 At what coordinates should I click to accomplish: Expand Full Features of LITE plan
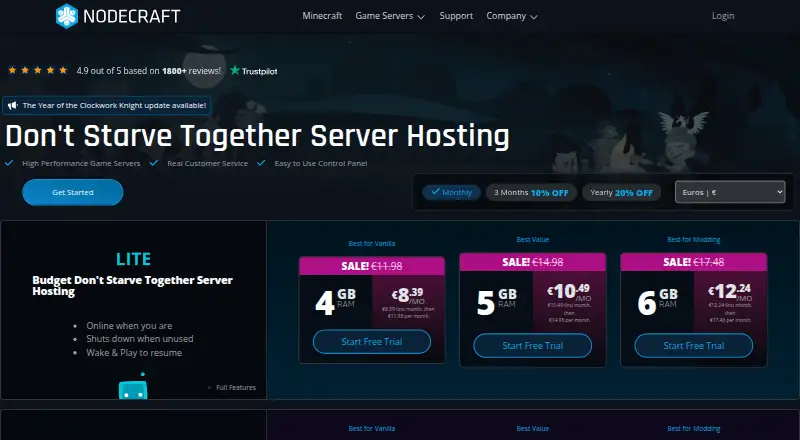click(232, 387)
